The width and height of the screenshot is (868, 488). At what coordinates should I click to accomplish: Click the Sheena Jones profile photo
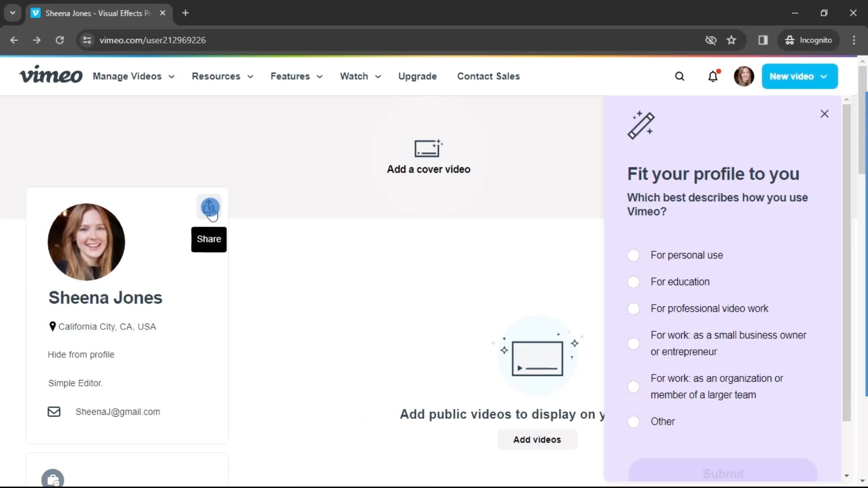coord(86,242)
